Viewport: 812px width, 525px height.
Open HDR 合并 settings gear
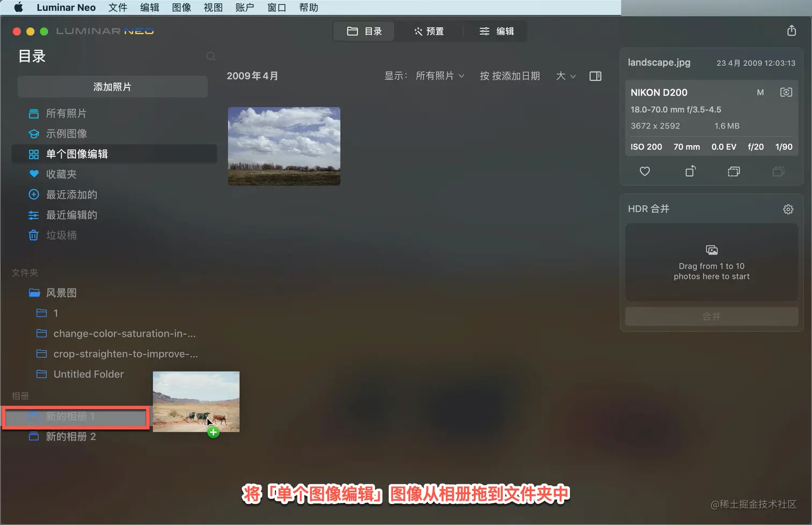pos(788,209)
